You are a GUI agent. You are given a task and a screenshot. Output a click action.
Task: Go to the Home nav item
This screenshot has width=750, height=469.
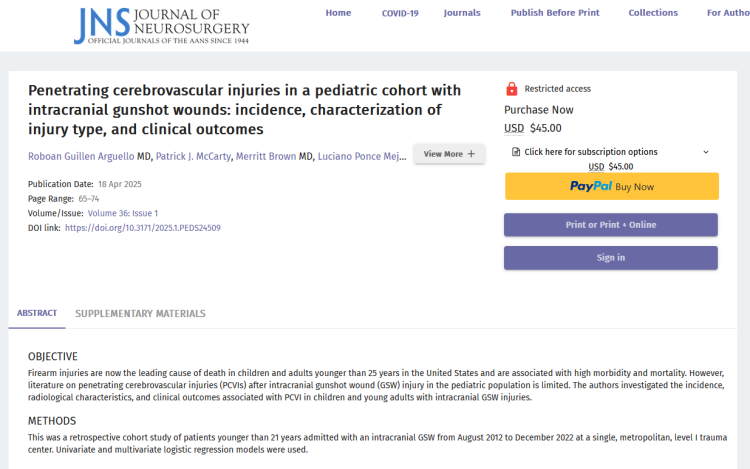pyautogui.click(x=338, y=13)
